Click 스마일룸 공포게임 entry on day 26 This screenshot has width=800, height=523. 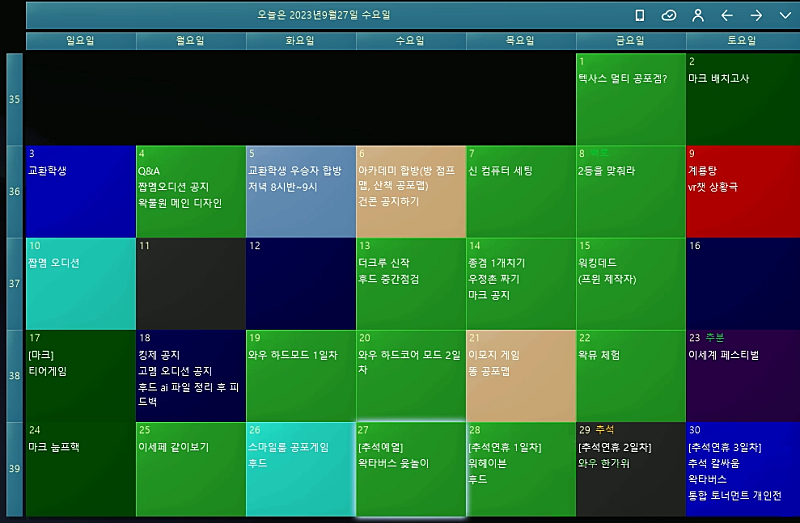[x=288, y=447]
